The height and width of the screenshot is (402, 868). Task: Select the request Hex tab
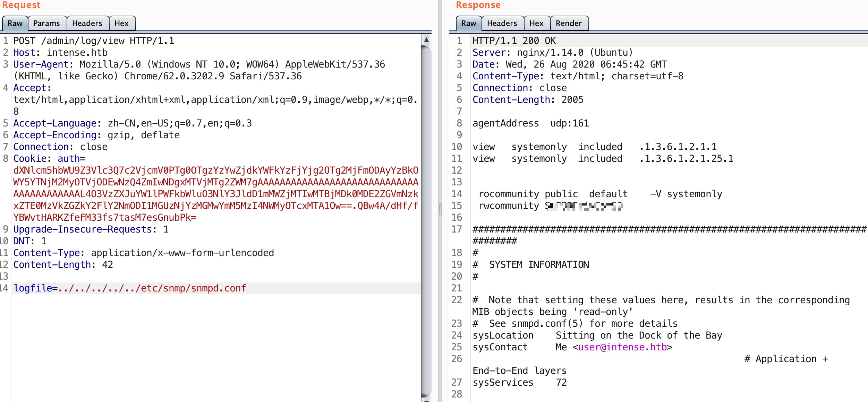coord(121,23)
